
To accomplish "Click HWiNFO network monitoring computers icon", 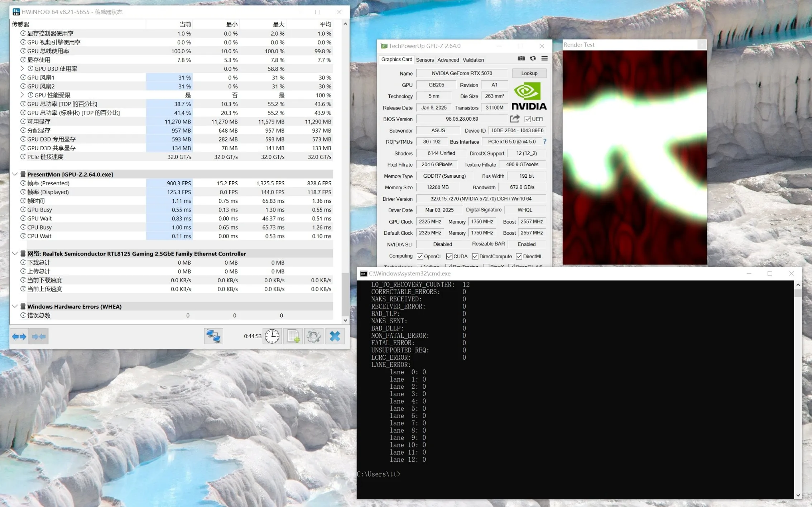I will (x=213, y=336).
